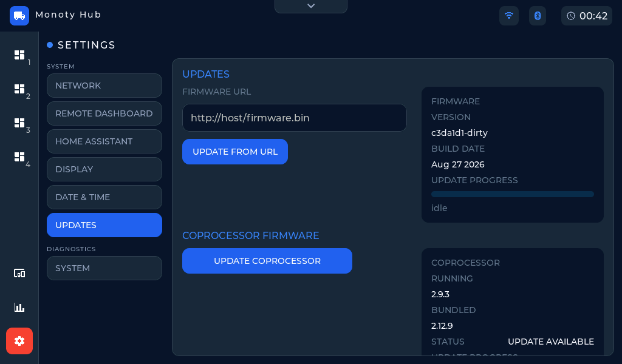Open Display settings section
The height and width of the screenshot is (364, 622).
[x=104, y=169]
